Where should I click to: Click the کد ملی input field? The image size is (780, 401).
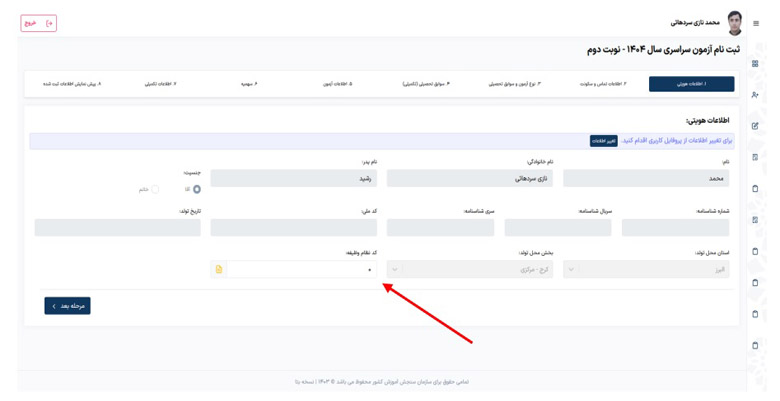click(293, 227)
